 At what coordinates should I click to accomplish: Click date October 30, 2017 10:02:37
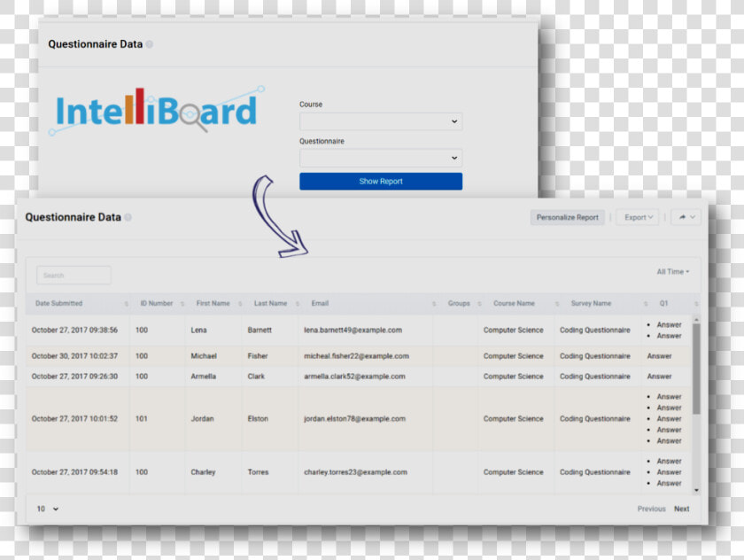pos(74,356)
